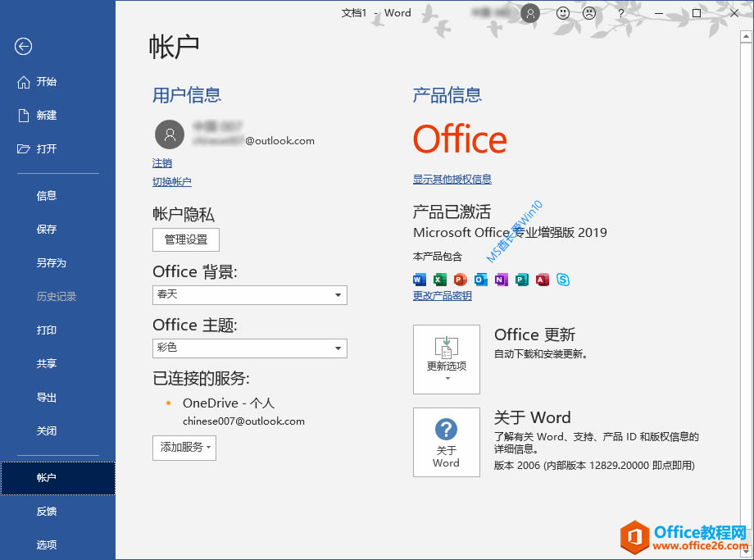This screenshot has height=560, width=754.
Task: Expand the 添加服务 dropdown button
Action: 184,448
